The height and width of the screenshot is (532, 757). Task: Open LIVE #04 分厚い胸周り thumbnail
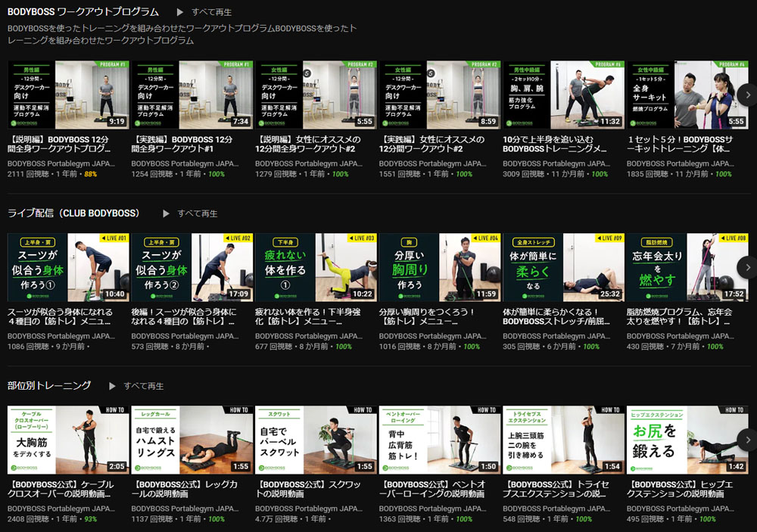pos(439,267)
